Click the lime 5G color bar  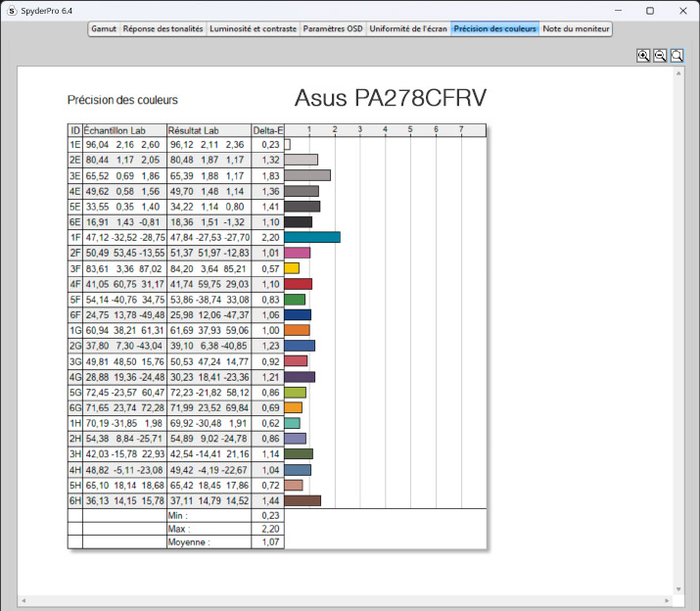(x=295, y=393)
